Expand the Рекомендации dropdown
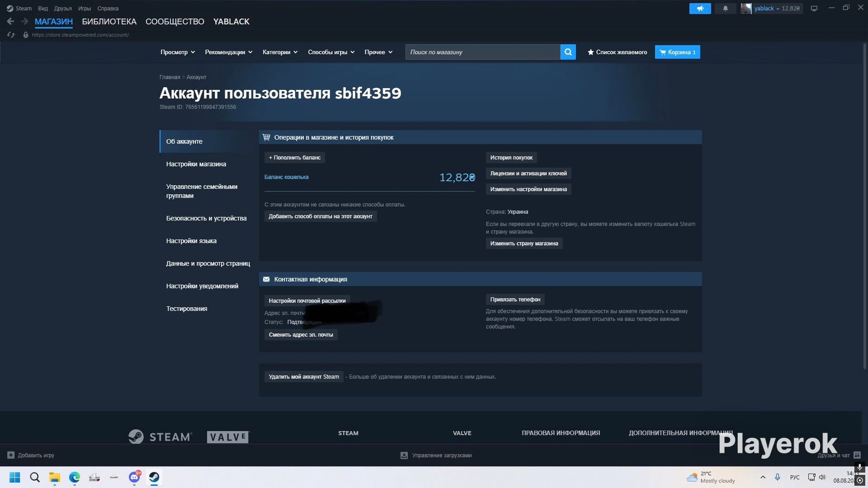The image size is (868, 488). click(x=228, y=52)
